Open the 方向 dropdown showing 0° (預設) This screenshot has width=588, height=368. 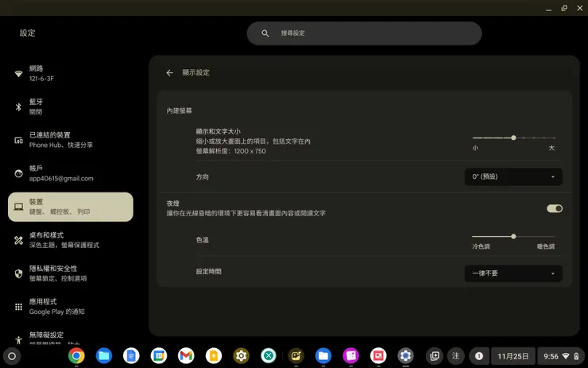pos(513,176)
